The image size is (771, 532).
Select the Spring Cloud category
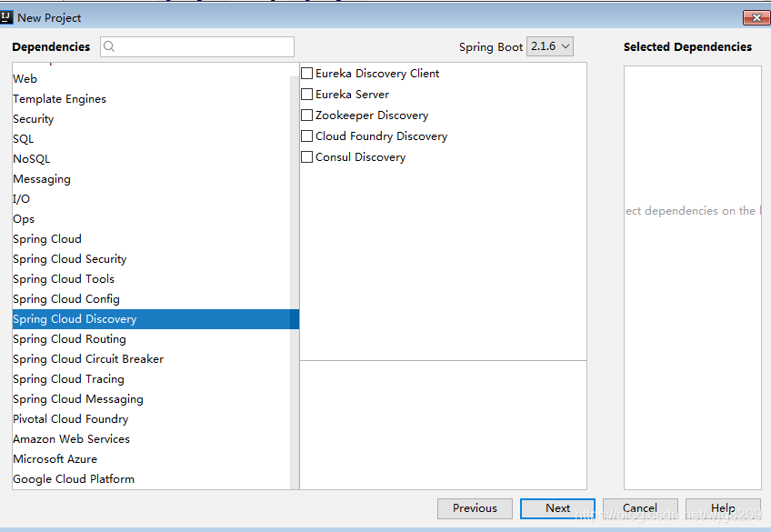152,239
